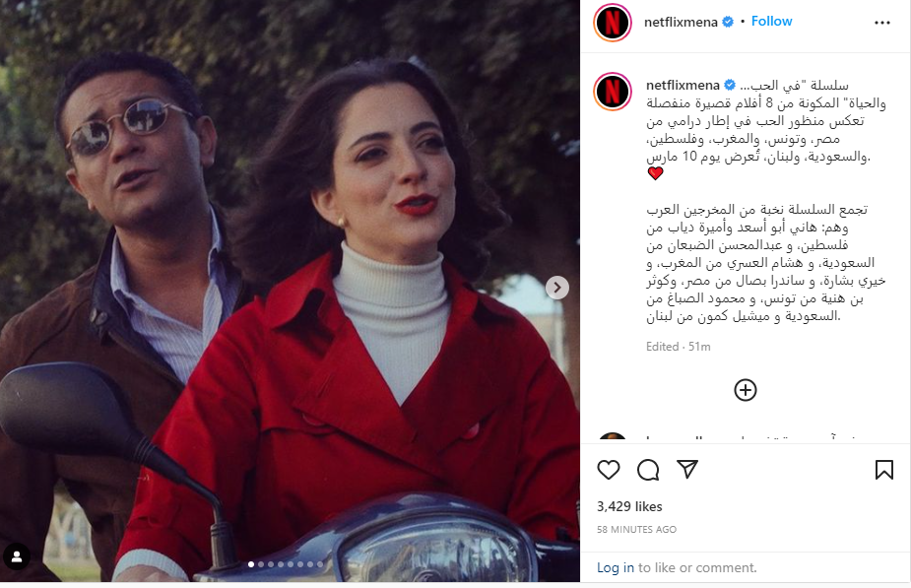Click the partially visible commenter avatar

613,437
